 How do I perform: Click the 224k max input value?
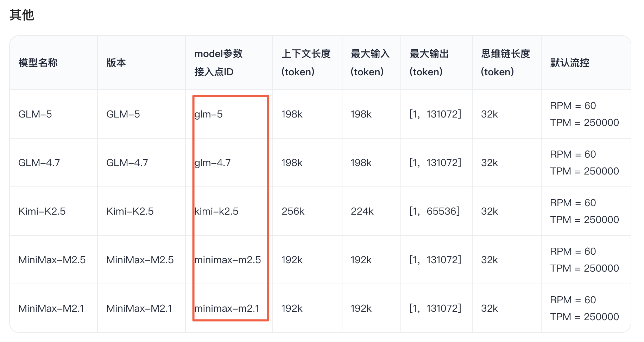pyautogui.click(x=362, y=211)
